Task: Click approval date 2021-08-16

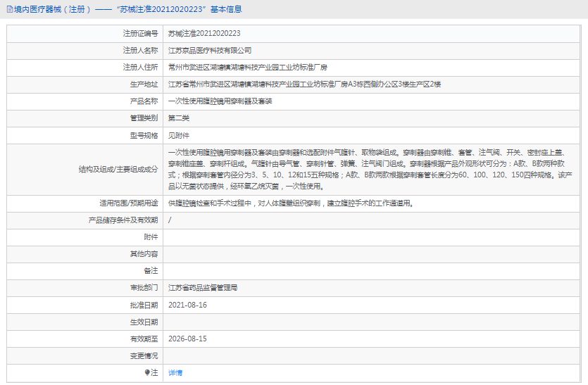Action: 187,305
